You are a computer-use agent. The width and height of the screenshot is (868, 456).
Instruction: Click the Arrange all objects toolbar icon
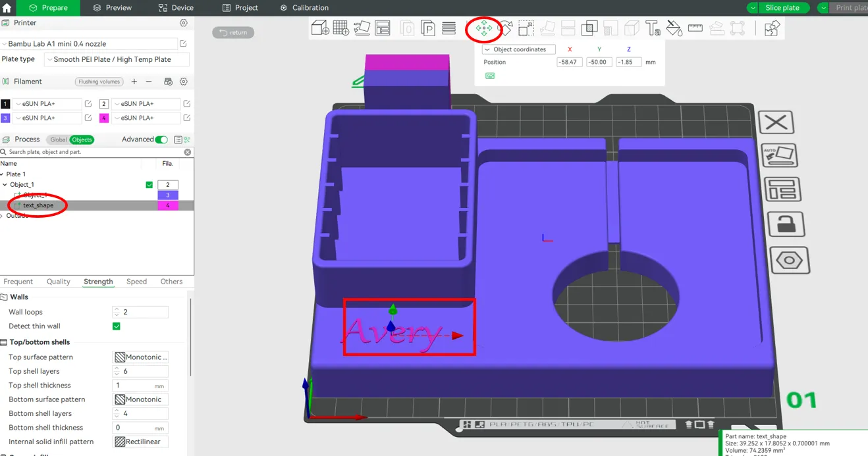(383, 28)
